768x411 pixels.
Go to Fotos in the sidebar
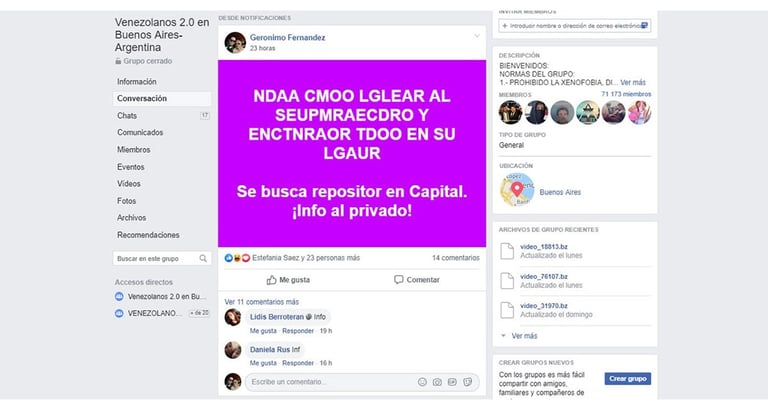coord(126,201)
